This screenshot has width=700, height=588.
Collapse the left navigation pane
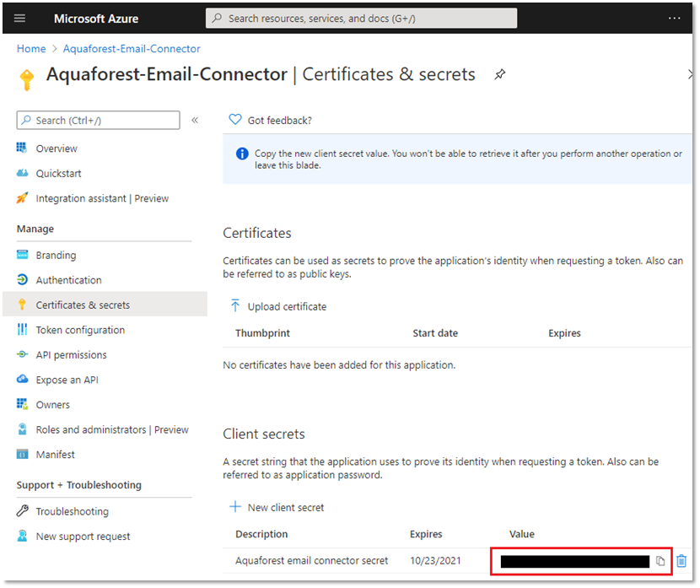tap(195, 120)
